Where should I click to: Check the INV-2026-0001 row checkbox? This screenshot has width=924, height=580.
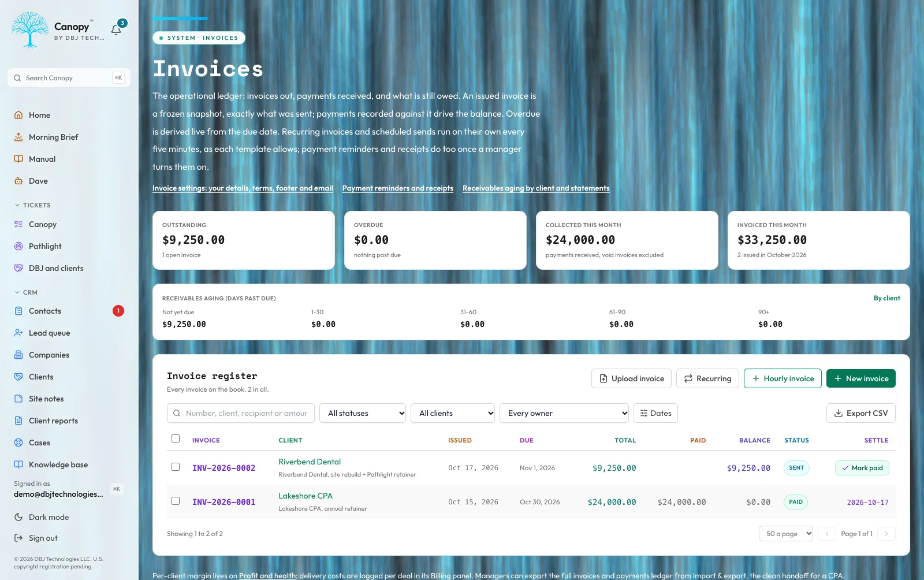click(x=176, y=501)
